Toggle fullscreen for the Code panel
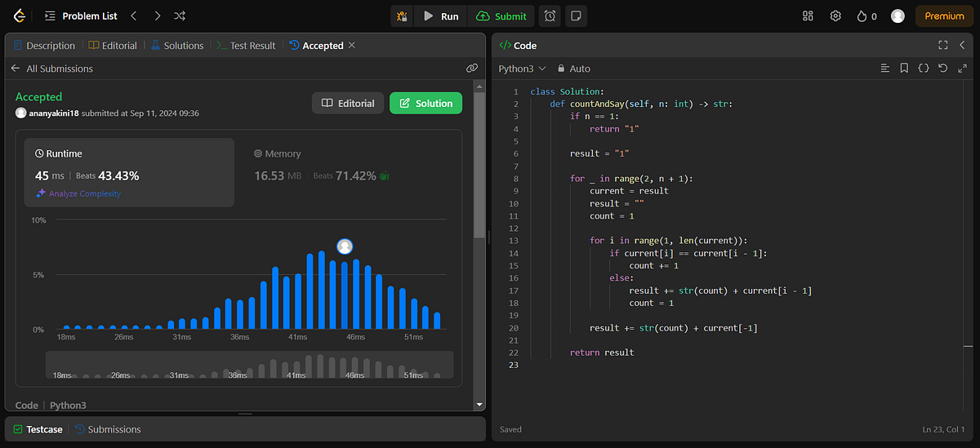The height and width of the screenshot is (448, 980). pyautogui.click(x=942, y=45)
